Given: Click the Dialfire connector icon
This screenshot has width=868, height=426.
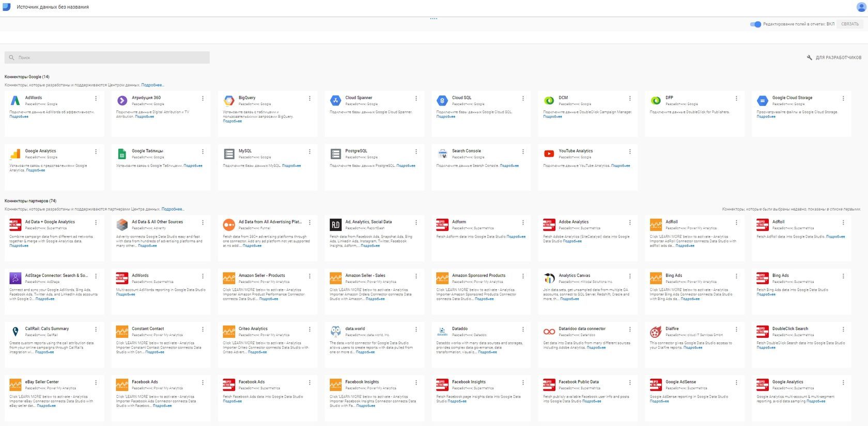Looking at the screenshot, I should tap(656, 332).
